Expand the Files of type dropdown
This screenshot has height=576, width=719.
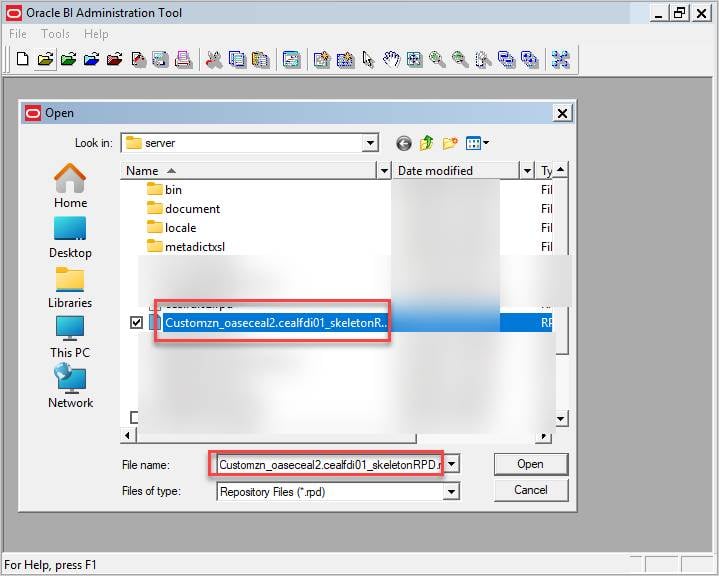(451, 492)
